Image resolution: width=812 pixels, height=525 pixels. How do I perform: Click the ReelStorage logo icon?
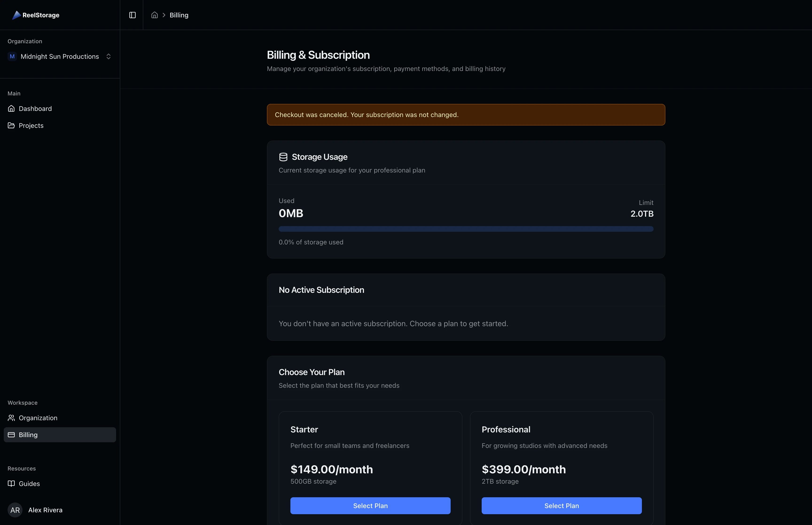click(16, 15)
